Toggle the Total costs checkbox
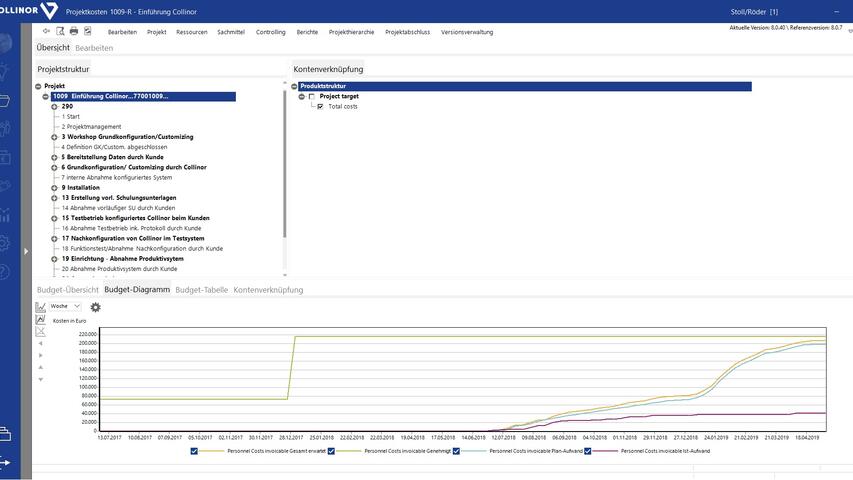The image size is (853, 480). tap(320, 106)
